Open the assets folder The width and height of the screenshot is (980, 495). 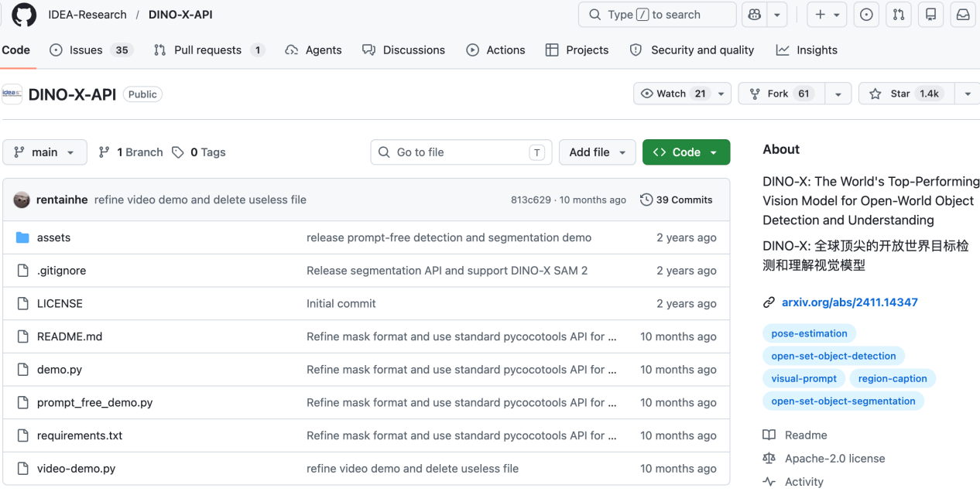pyautogui.click(x=53, y=237)
